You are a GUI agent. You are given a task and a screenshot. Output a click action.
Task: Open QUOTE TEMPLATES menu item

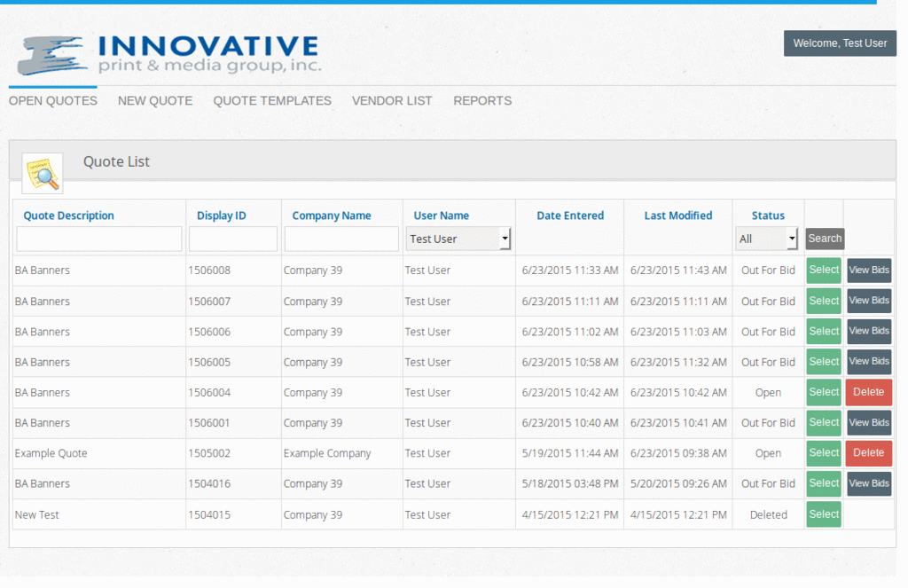[x=272, y=101]
